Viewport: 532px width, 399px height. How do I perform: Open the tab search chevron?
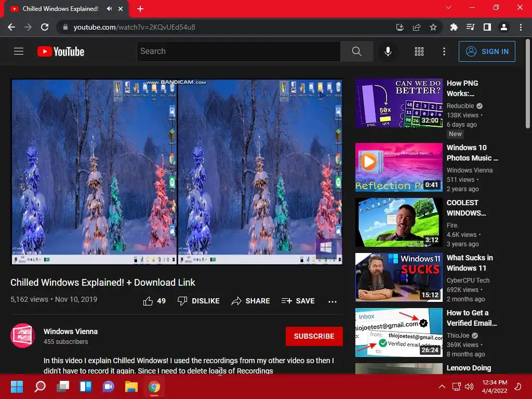448,7
